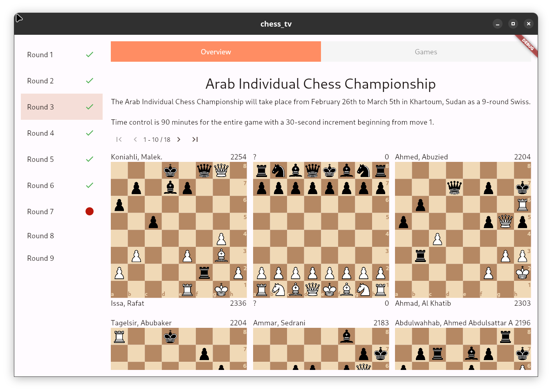The width and height of the screenshot is (552, 392).
Task: Select the Overview tab
Action: 216,52
